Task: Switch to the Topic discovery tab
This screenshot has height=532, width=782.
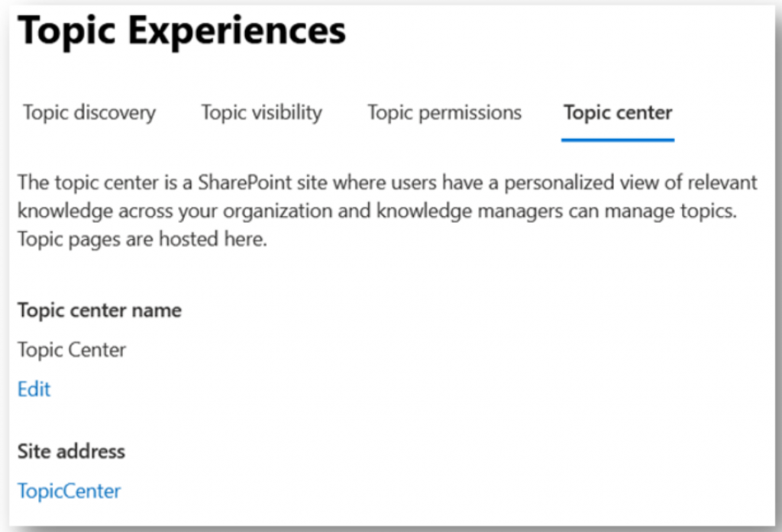Action: click(89, 113)
